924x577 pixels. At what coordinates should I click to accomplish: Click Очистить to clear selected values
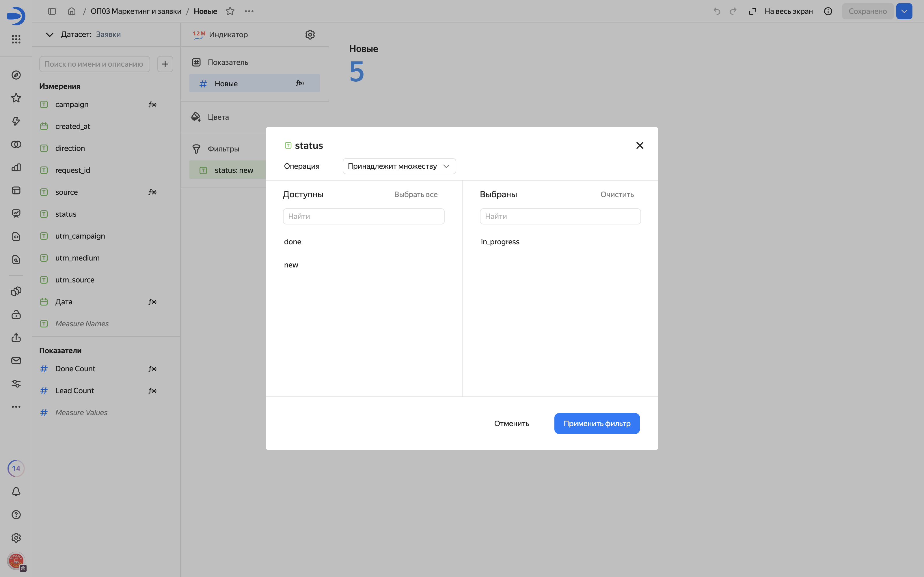tap(617, 194)
